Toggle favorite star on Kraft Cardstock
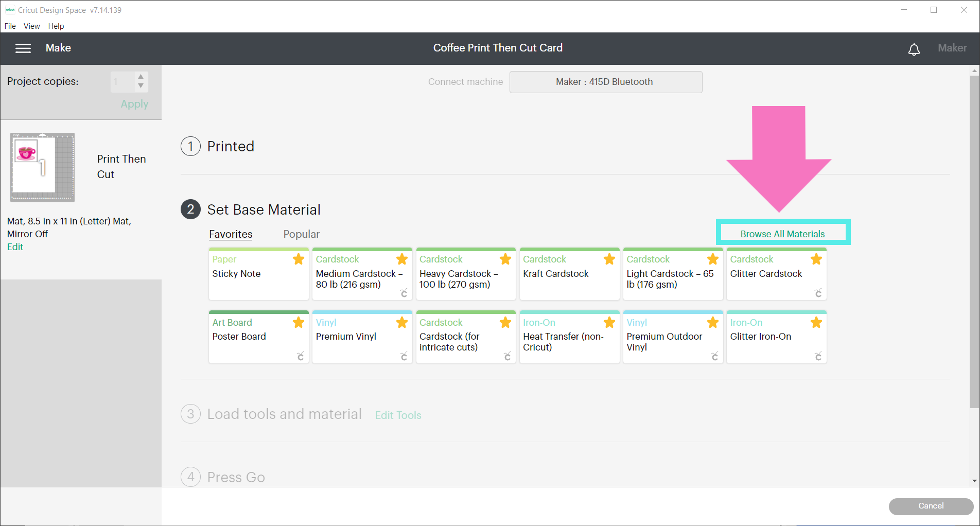 coord(609,259)
